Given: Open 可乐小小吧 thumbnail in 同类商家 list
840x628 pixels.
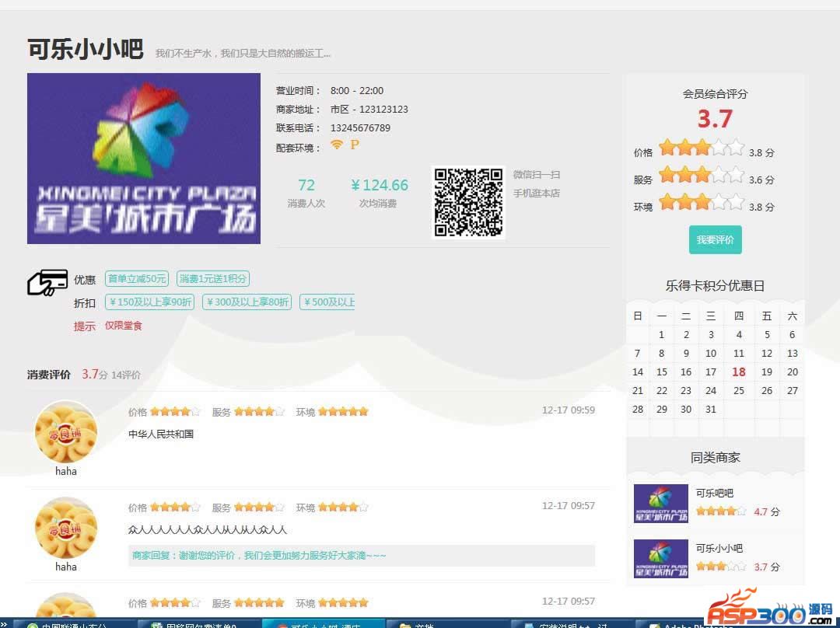Looking at the screenshot, I should pos(660,558).
